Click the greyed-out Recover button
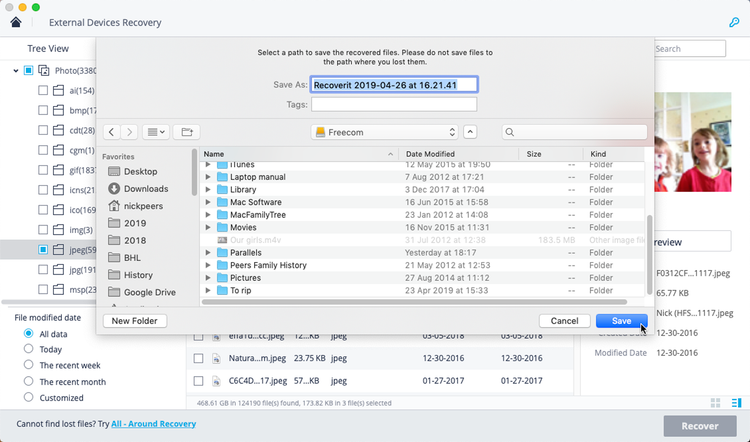The height and width of the screenshot is (442, 750). point(700,426)
